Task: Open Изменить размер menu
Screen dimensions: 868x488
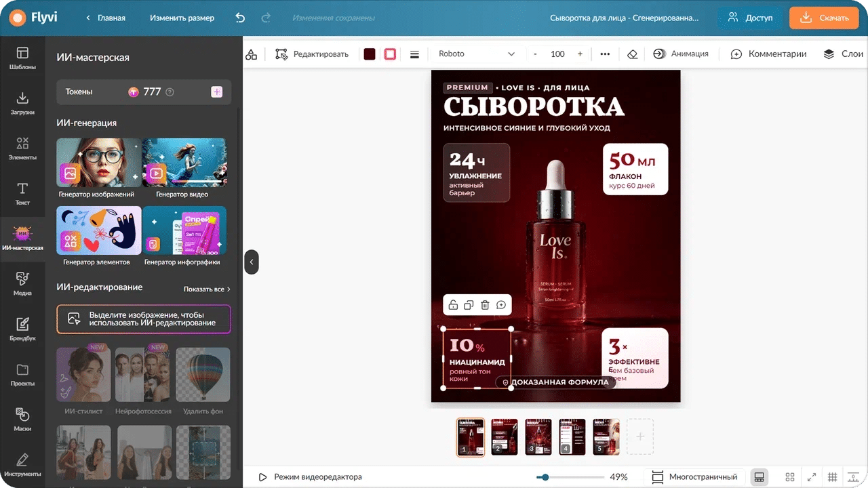Action: (182, 18)
